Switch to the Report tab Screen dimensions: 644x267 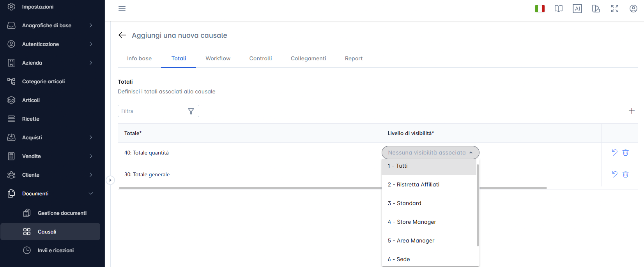354,58
